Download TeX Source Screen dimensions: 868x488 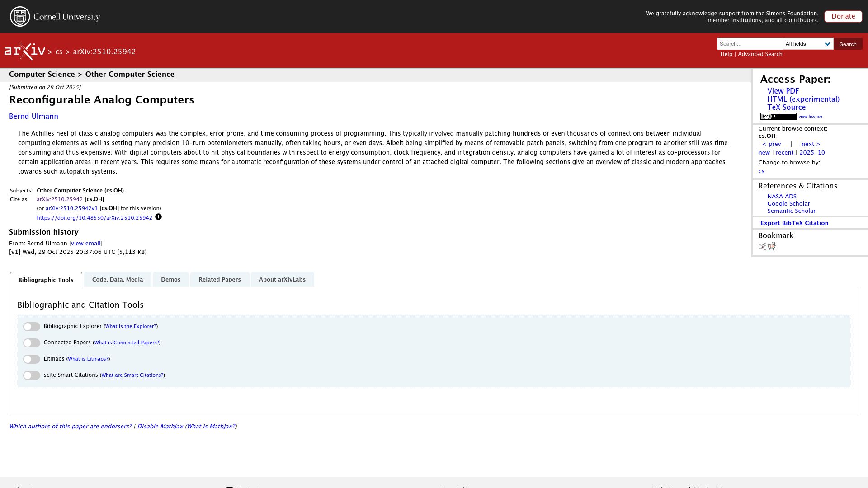[786, 108]
